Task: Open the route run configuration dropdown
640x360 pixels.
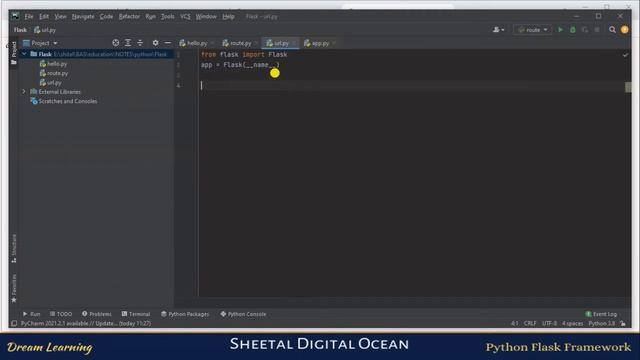Action: [533, 30]
